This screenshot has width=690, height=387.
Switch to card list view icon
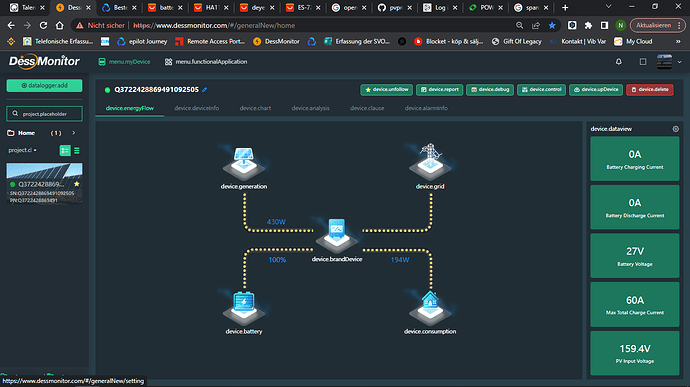click(x=65, y=151)
